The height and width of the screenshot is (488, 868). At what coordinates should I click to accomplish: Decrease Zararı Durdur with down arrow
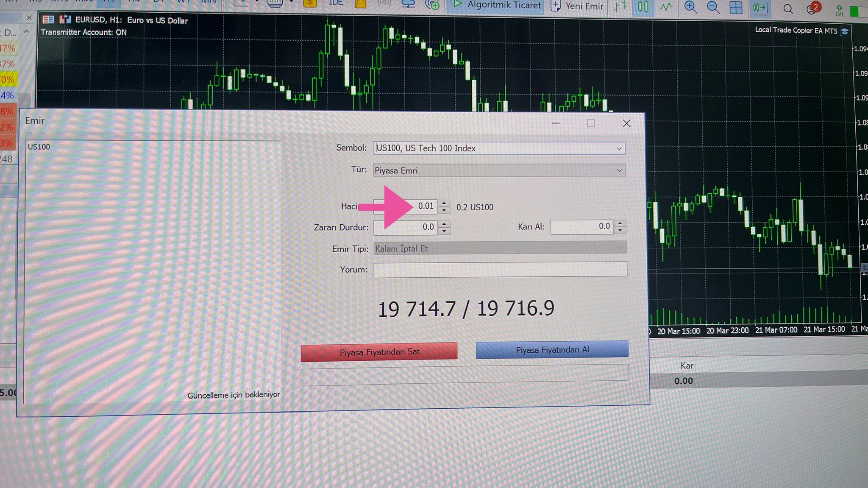[444, 231]
